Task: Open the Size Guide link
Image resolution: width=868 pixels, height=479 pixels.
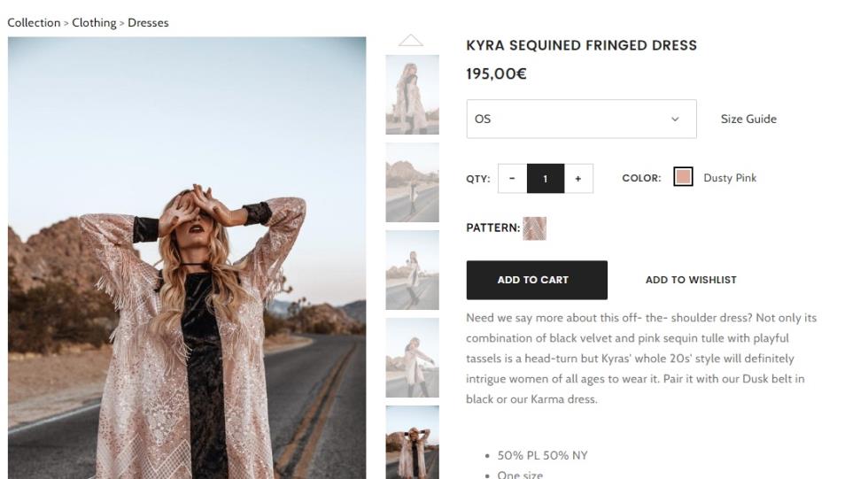Action: (748, 119)
